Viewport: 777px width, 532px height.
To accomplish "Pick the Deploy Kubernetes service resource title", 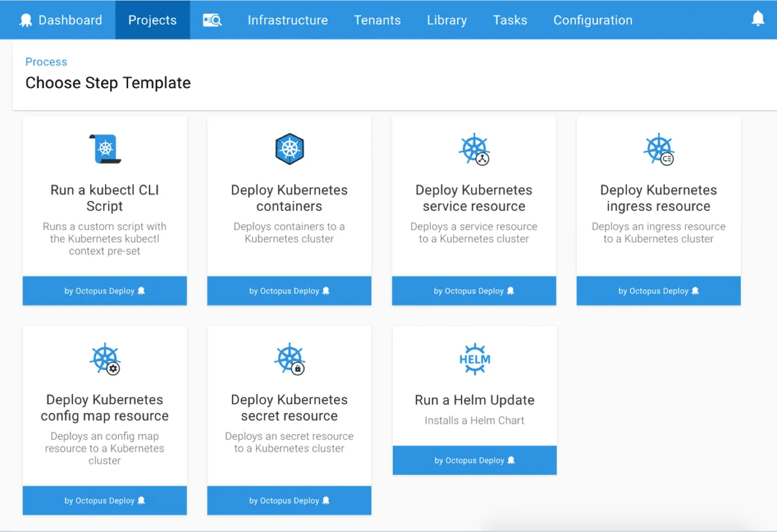I will (474, 198).
